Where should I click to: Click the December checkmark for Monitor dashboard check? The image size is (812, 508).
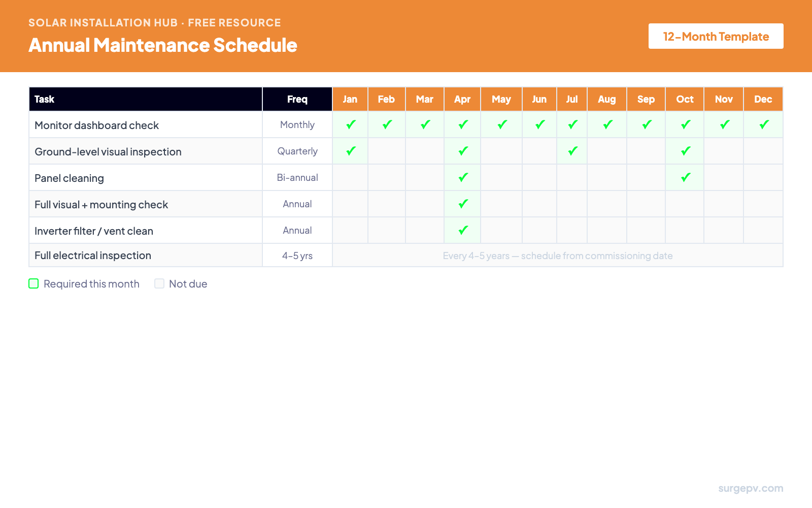763,124
